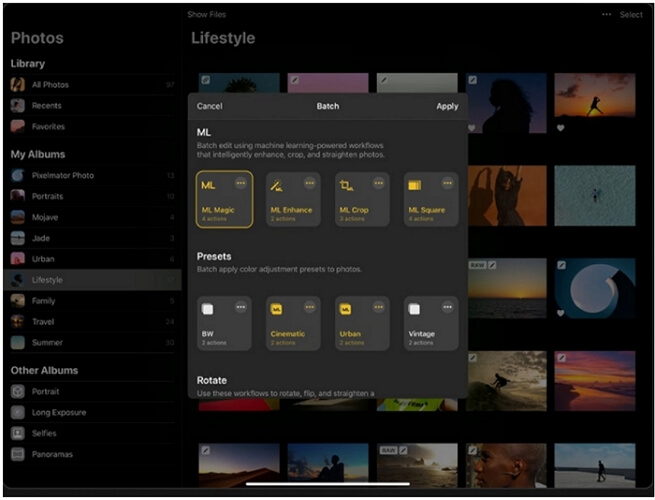Tap the Select button
Image resolution: width=655 pixels, height=500 pixels.
pos(631,15)
